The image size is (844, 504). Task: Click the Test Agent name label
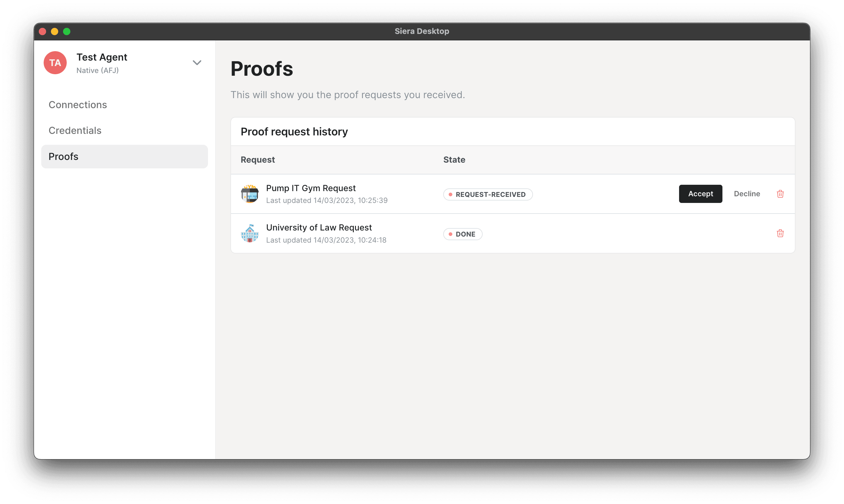[x=102, y=57]
